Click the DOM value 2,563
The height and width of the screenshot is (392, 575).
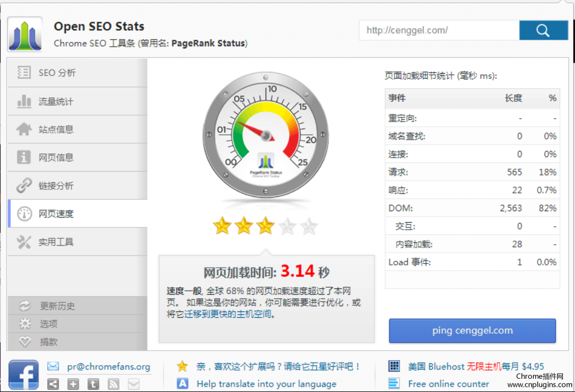point(511,208)
